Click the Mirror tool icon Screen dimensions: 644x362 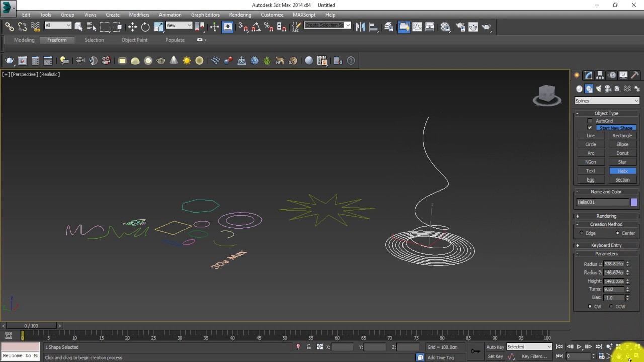360,27
